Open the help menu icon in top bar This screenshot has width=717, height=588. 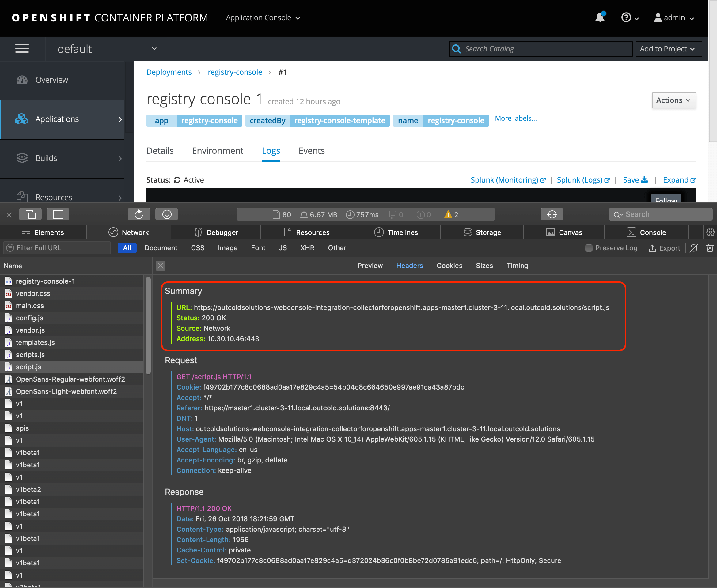pos(627,17)
